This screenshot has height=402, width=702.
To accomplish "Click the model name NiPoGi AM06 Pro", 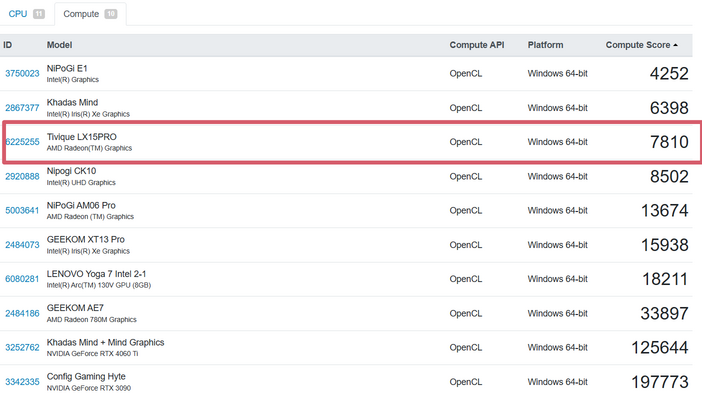I will click(x=81, y=205).
